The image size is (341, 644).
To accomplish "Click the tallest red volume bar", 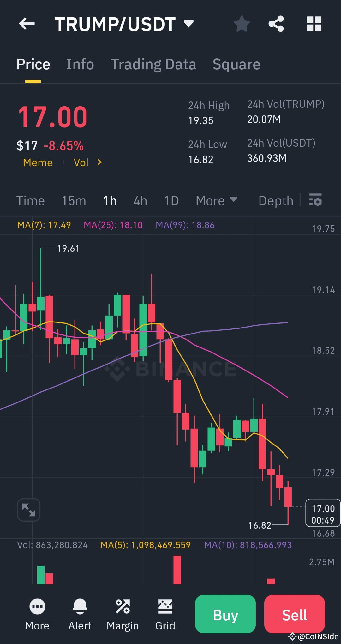I will tap(177, 570).
